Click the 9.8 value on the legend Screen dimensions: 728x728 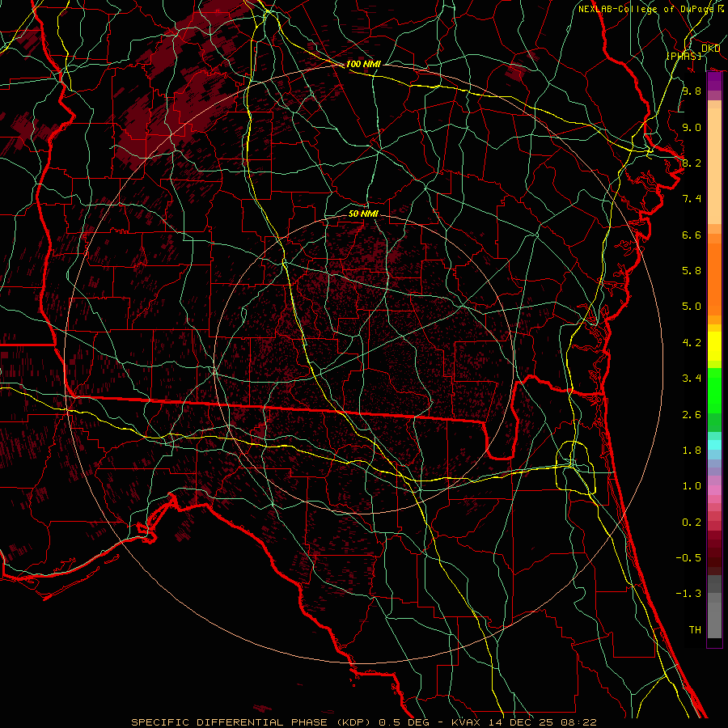tap(691, 91)
